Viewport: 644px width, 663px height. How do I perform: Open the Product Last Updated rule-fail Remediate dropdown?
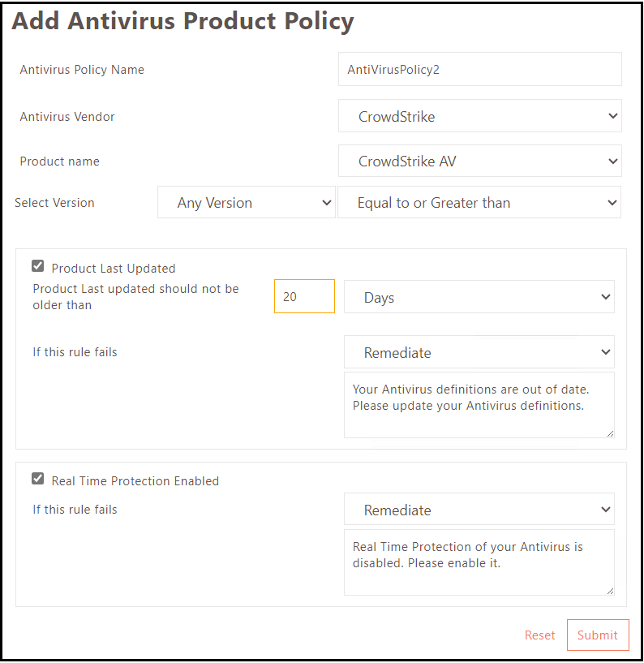pos(479,353)
